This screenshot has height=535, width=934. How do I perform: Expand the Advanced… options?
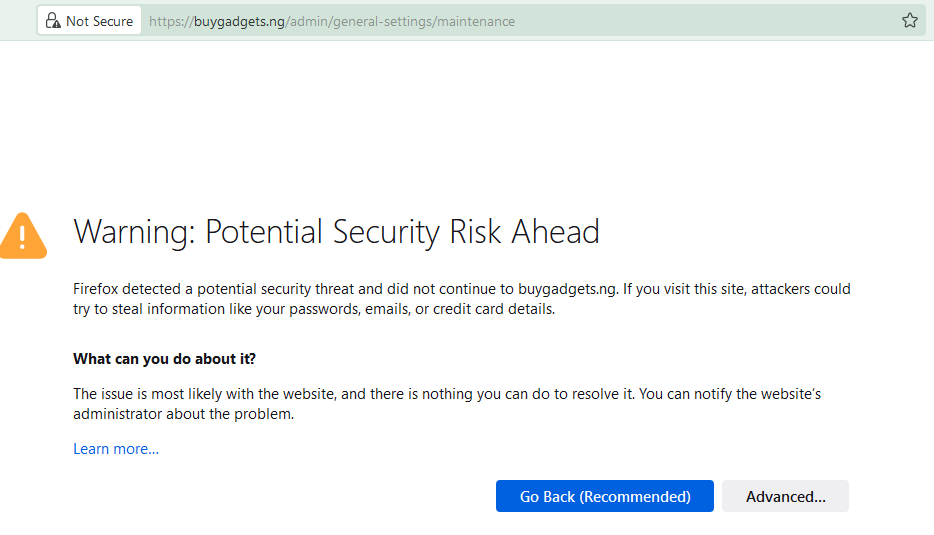pyautogui.click(x=785, y=496)
